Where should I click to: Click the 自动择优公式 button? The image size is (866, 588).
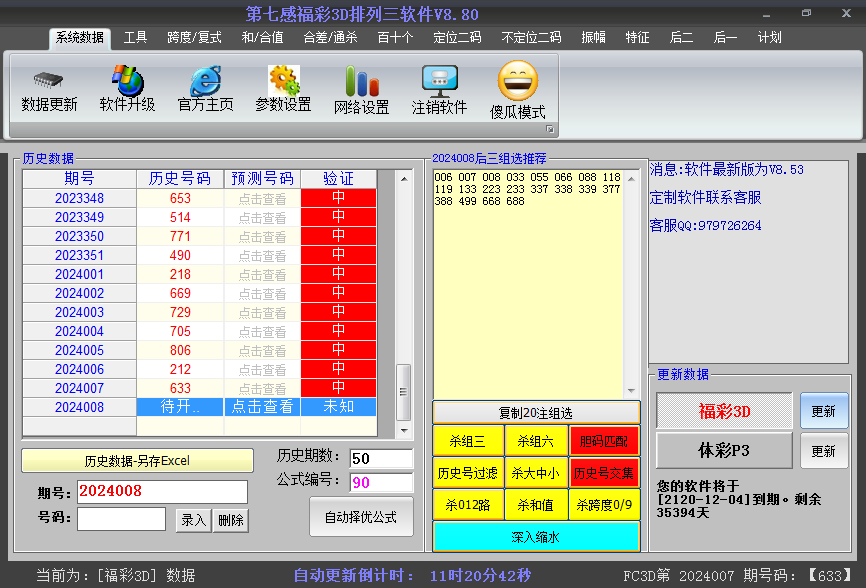(361, 517)
